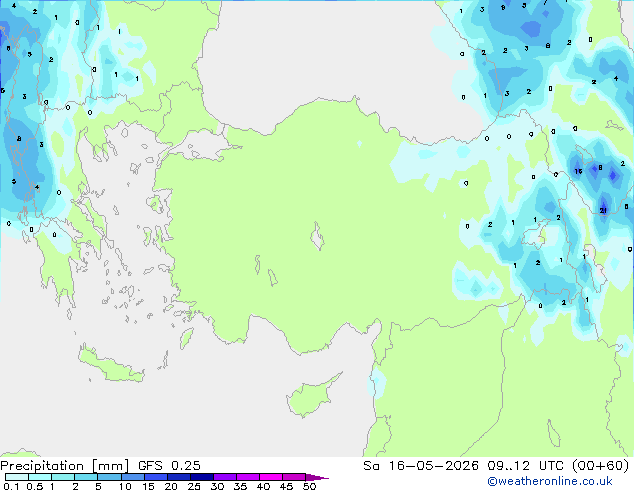
Task: Click the over-50 mm legend arrow tip
Action: [x=317, y=477]
